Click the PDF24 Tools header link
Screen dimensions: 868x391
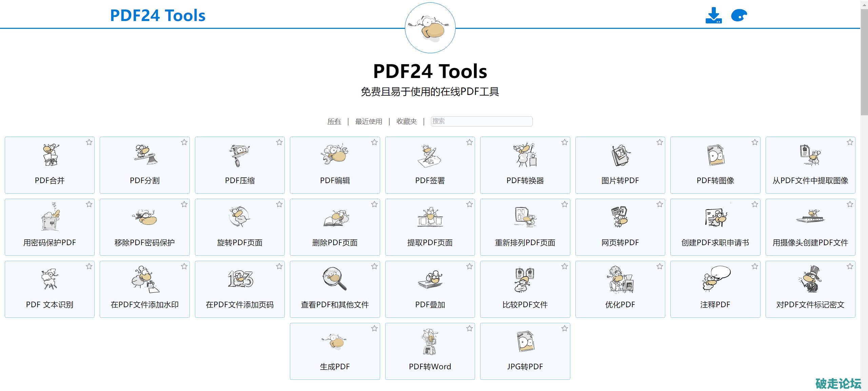pos(158,16)
